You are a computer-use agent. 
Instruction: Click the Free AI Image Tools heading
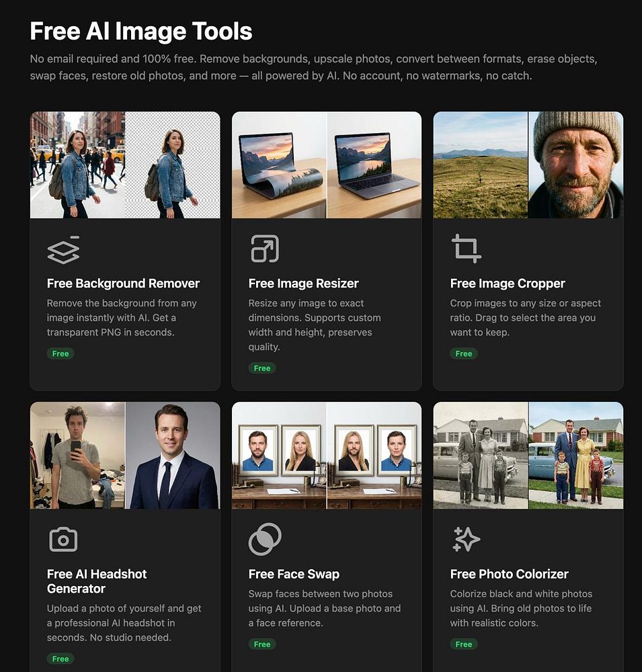141,32
